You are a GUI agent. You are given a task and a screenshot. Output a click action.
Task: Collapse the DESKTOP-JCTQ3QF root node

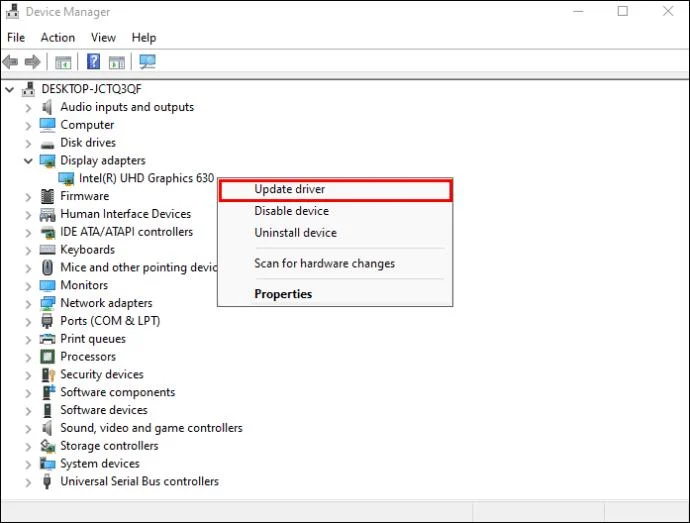[9, 89]
